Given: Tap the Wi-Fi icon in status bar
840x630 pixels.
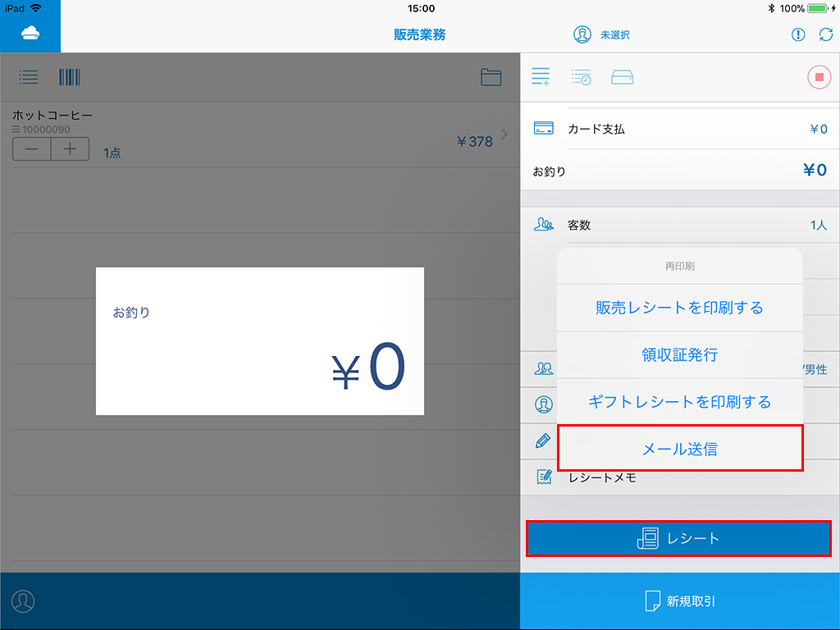Looking at the screenshot, I should pos(36,8).
